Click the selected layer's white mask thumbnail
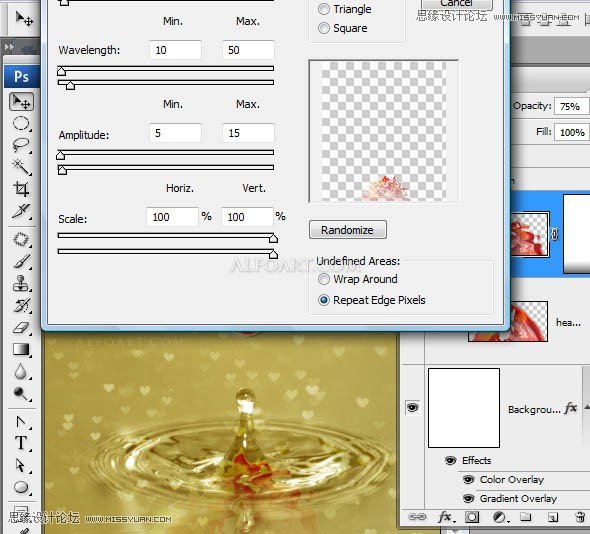This screenshot has height=534, width=590. (x=576, y=234)
